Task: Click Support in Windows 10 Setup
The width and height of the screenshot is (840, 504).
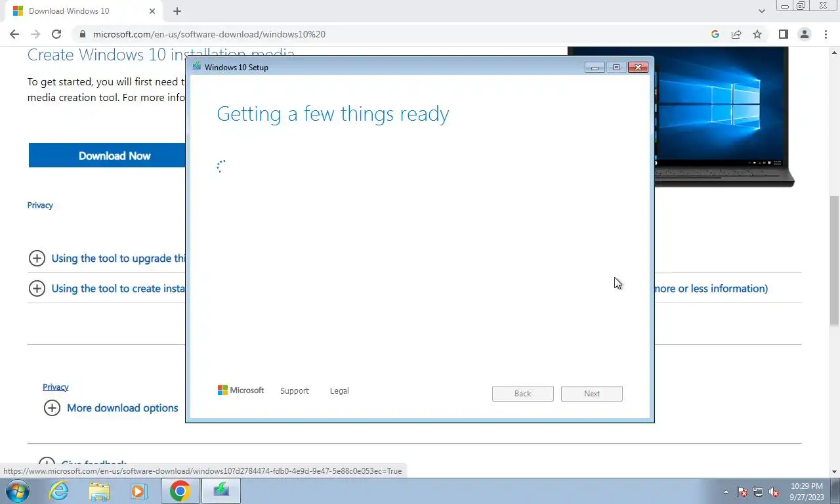Action: coord(294,390)
